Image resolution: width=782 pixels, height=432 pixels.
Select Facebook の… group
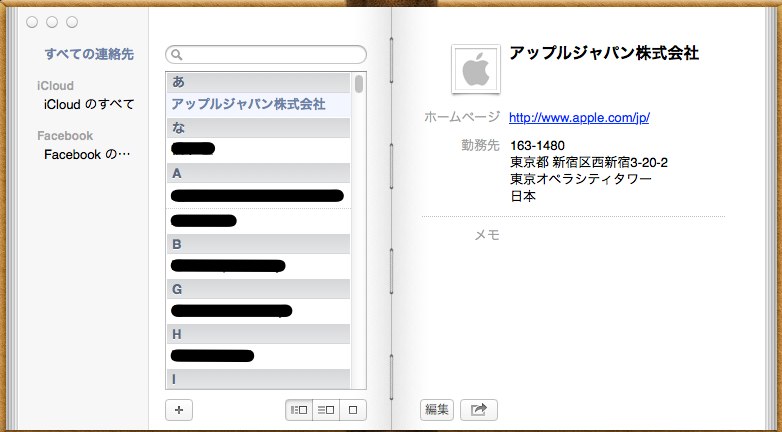point(87,154)
